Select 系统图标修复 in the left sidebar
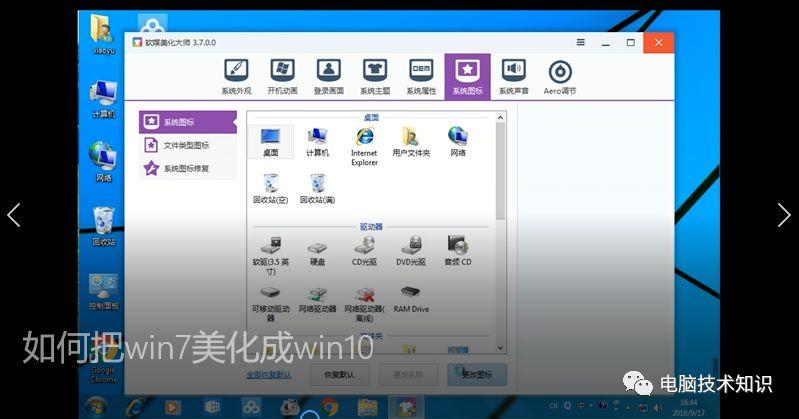This screenshot has width=799, height=419. 188,168
